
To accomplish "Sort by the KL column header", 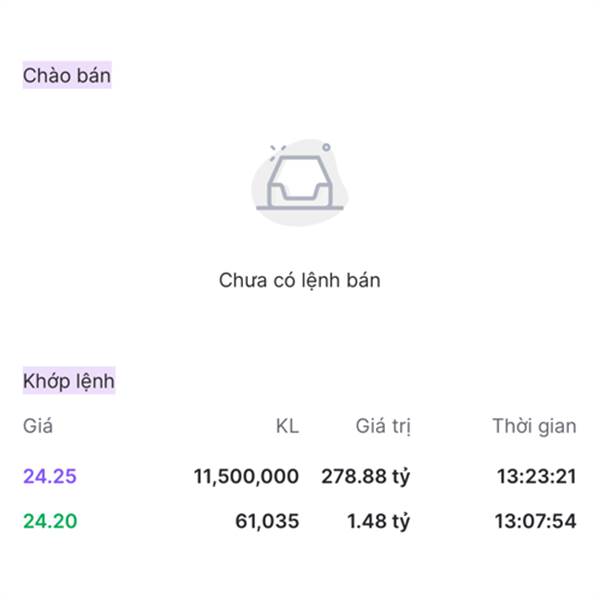I will point(287,426).
